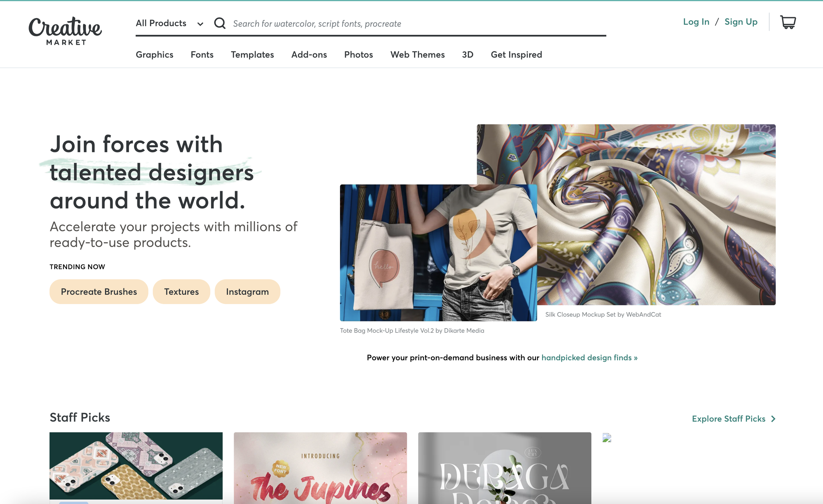Viewport: 823px width, 504px height.
Task: Expand the All Products dropdown
Action: [x=169, y=23]
